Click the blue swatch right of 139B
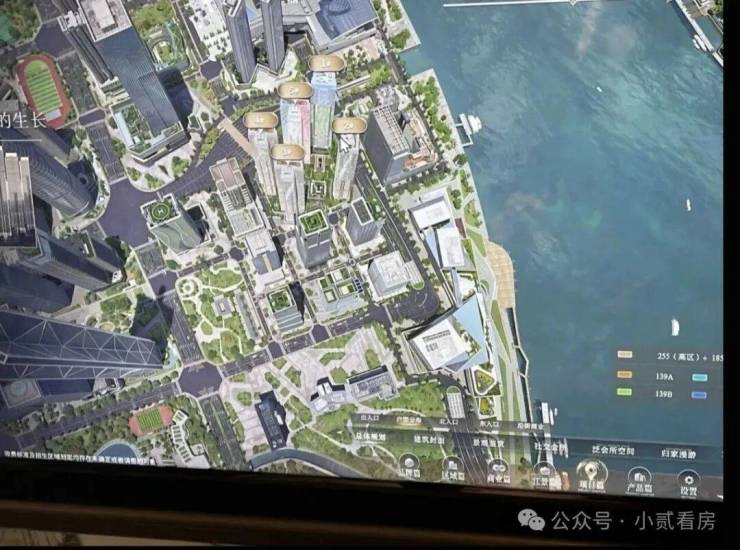The image size is (740, 550). (699, 395)
